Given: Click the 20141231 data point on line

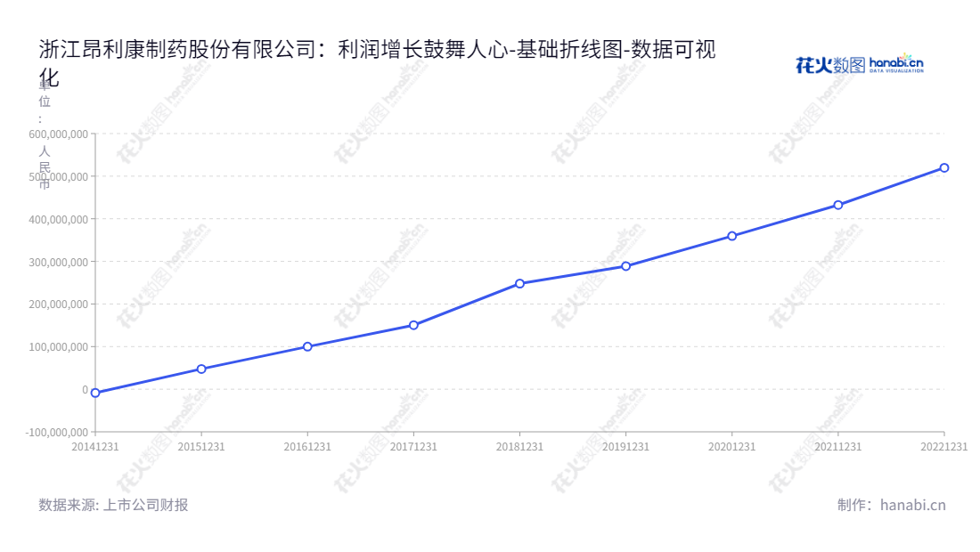Looking at the screenshot, I should [x=95, y=393].
